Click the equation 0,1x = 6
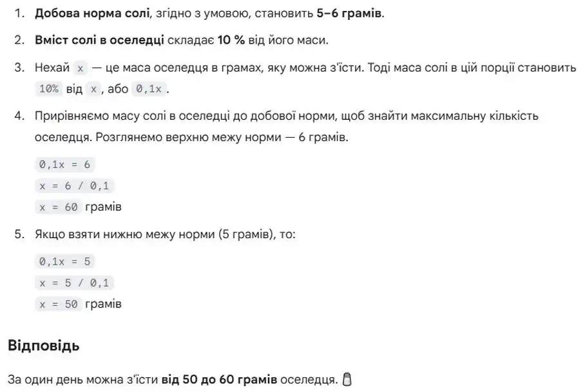 65,165
